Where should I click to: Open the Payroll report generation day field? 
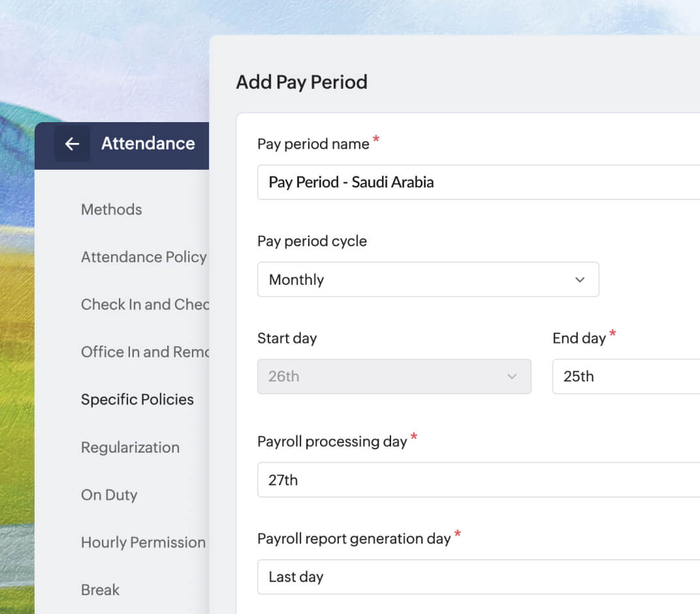pyautogui.click(x=479, y=577)
